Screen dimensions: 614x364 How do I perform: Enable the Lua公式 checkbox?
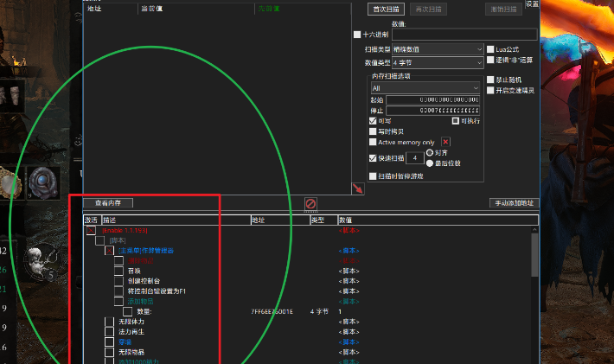pyautogui.click(x=490, y=49)
